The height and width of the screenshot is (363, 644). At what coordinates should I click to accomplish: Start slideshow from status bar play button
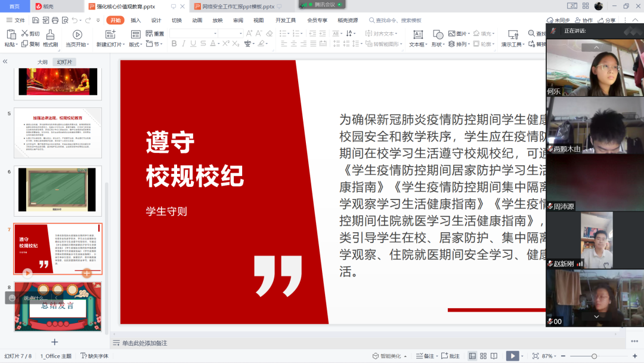click(x=512, y=356)
